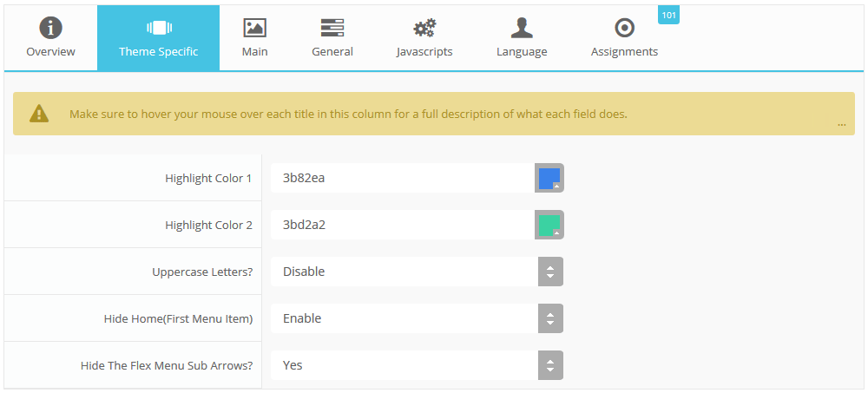Expand the notice with the ellipsis

841,125
